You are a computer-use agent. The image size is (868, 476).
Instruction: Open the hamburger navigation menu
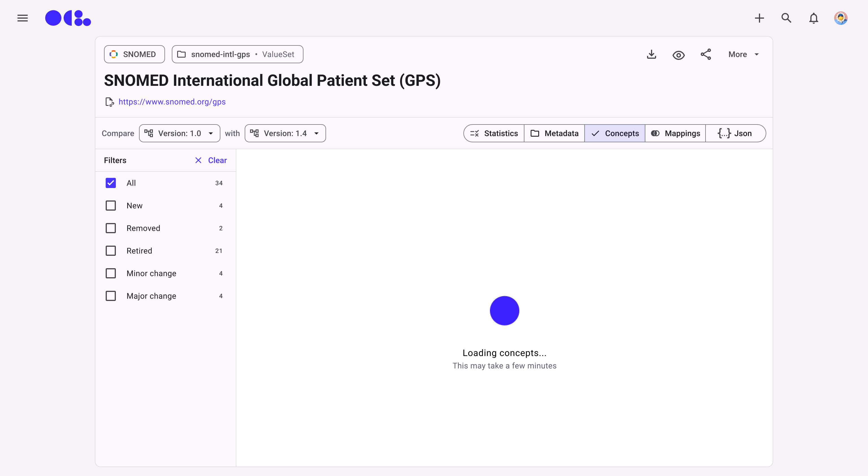(23, 18)
